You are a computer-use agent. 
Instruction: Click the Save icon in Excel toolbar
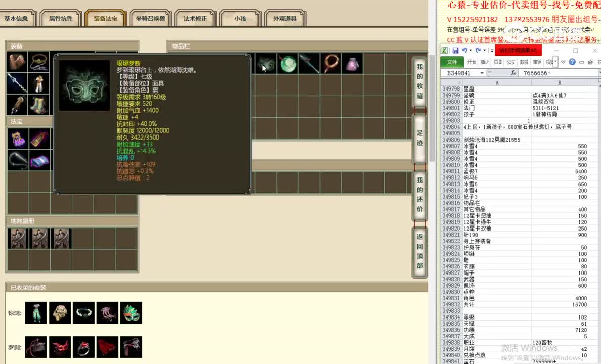point(456,50)
